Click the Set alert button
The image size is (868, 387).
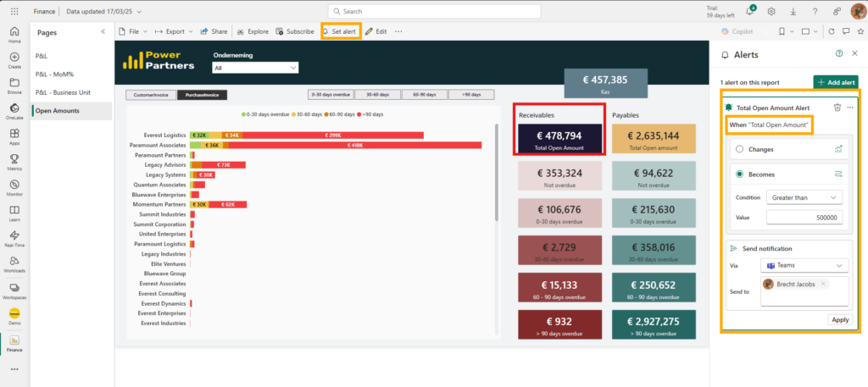click(x=340, y=31)
